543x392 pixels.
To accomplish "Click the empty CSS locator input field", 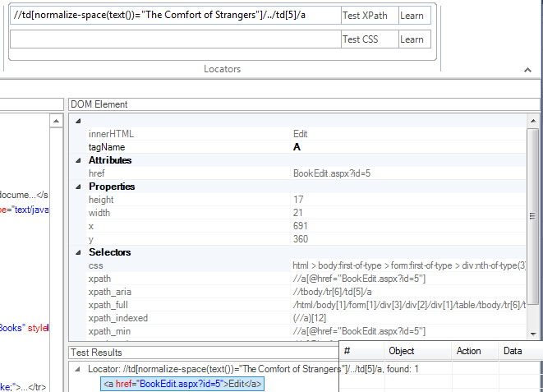I will [174, 39].
